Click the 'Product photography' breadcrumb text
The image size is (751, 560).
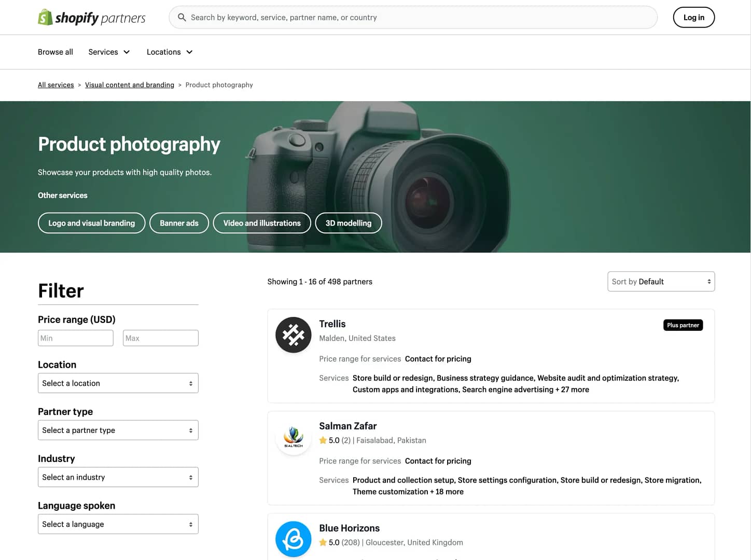point(219,85)
